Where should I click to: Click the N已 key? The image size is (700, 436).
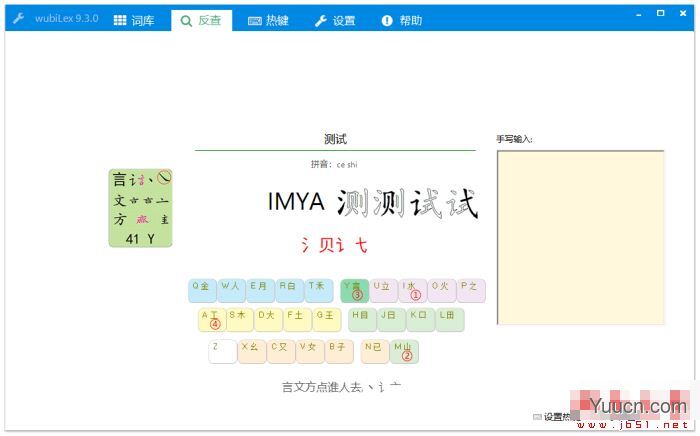pos(375,351)
